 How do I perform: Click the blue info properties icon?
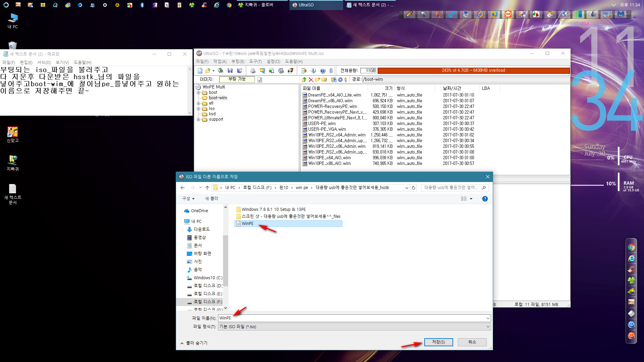click(313, 71)
